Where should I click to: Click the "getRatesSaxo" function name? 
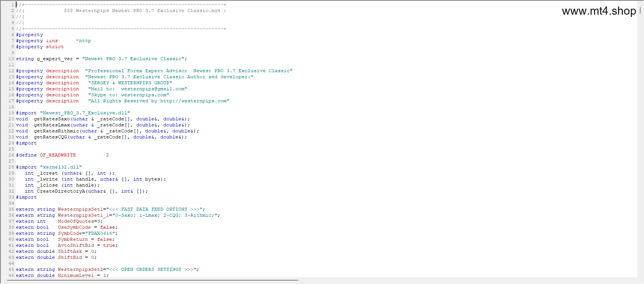(x=52, y=119)
